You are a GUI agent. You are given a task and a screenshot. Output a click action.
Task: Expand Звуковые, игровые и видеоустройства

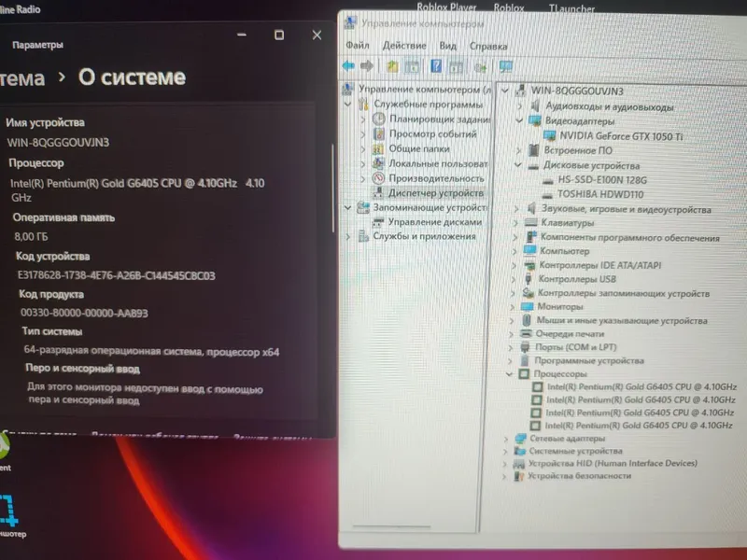pos(516,208)
